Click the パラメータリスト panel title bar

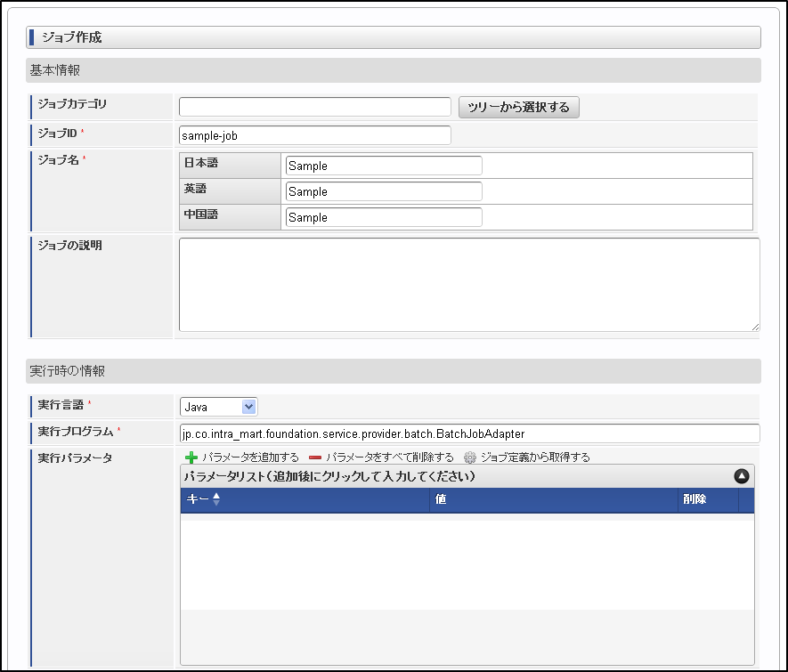[x=467, y=476]
